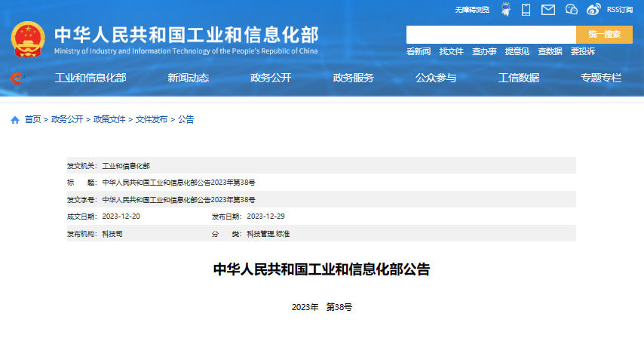This screenshot has width=644, height=338.
Task: Click the national emblem logo
Action: click(x=29, y=40)
